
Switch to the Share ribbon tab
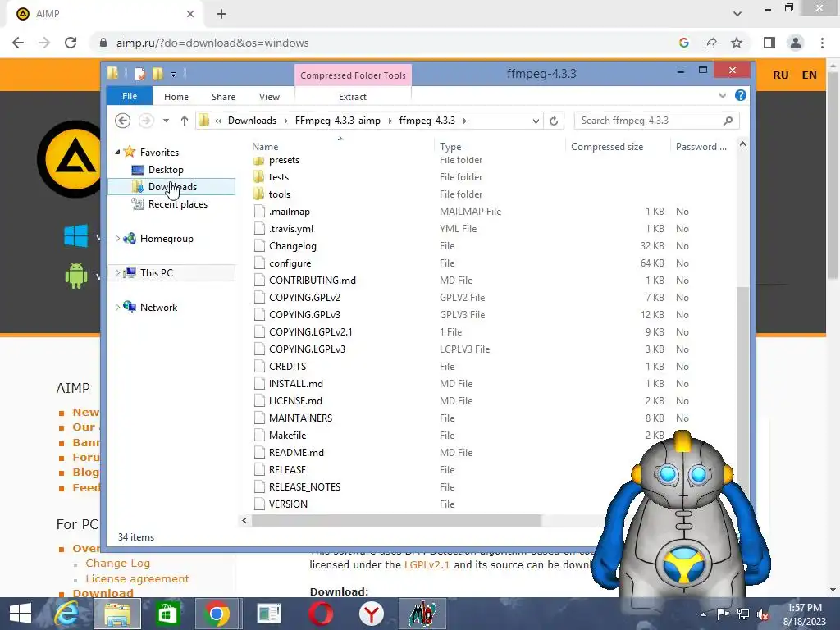[223, 97]
